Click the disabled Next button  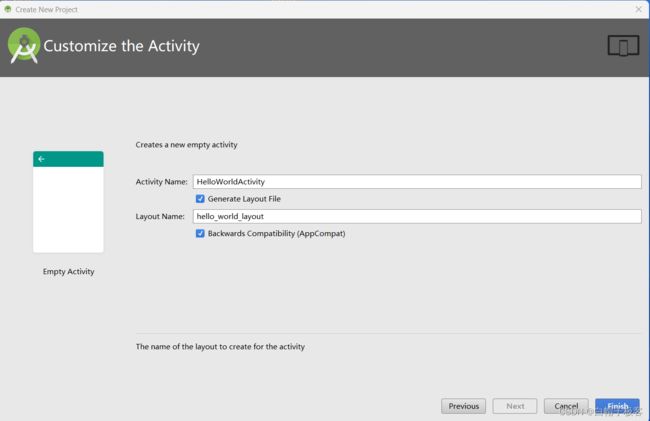tap(515, 406)
